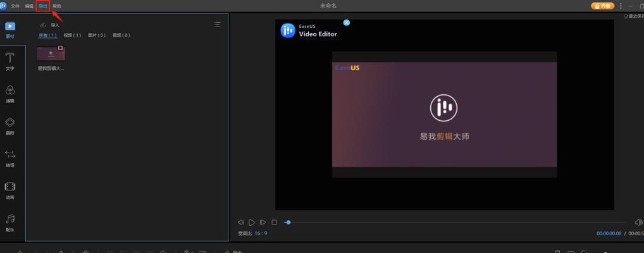The height and width of the screenshot is (253, 644).
Task: Open the media list view options menu
Action: pos(217,25)
